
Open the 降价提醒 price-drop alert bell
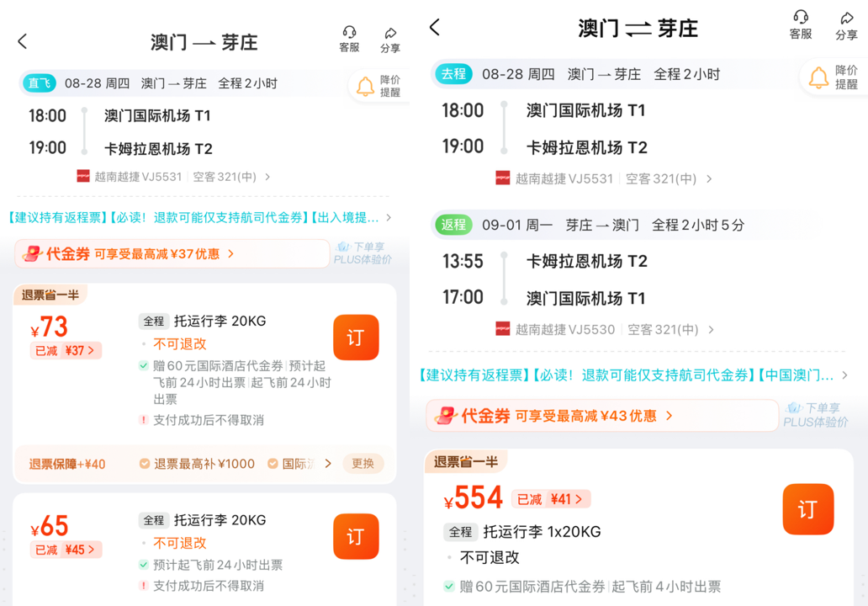(367, 82)
